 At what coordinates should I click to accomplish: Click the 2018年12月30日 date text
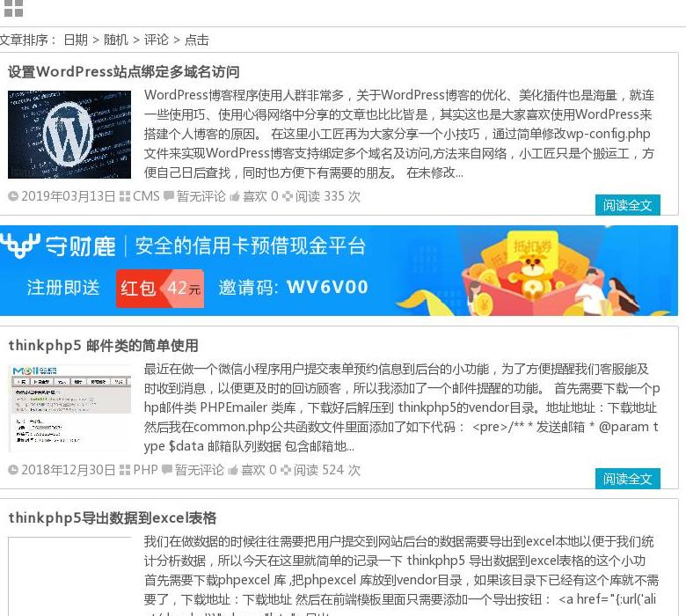coord(69,470)
